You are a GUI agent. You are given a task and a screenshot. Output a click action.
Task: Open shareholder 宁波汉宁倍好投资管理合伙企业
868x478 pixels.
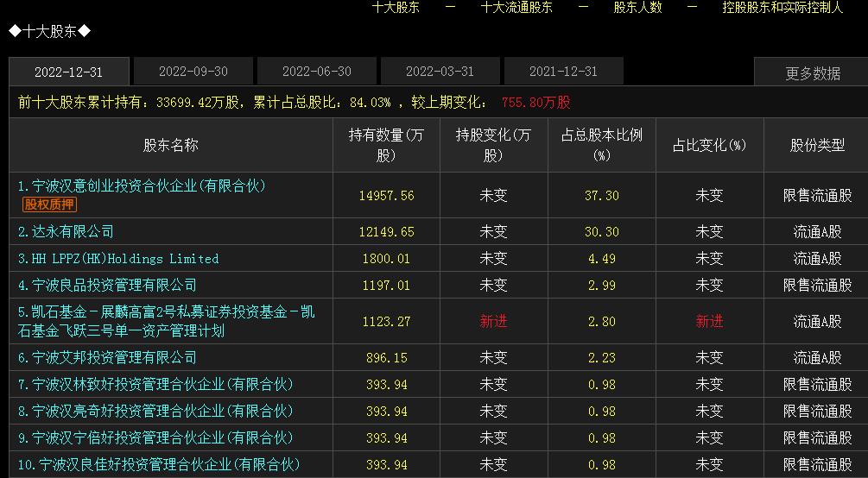coord(155,438)
